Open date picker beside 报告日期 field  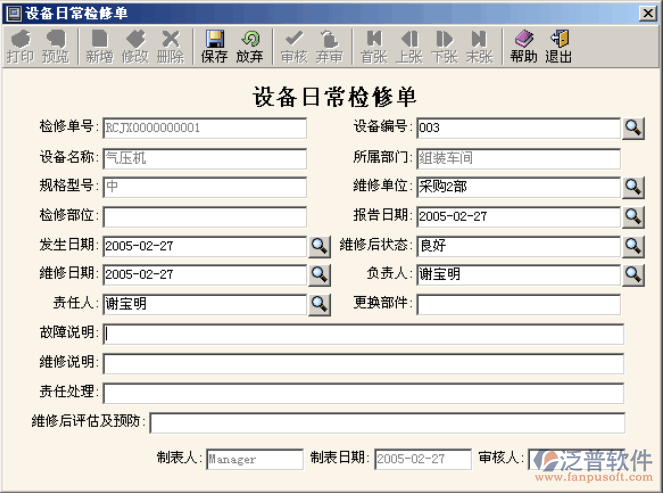(x=633, y=216)
